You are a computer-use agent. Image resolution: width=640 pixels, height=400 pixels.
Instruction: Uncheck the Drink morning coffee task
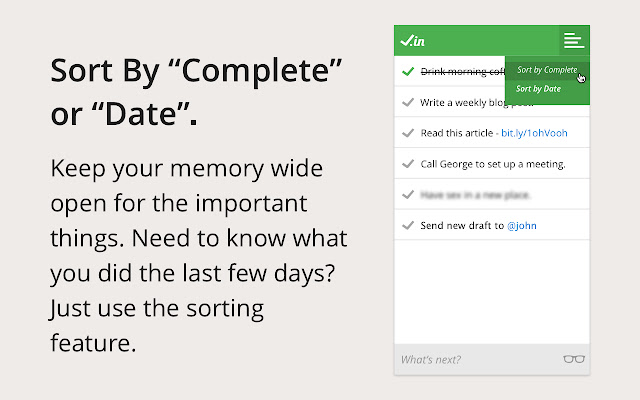tap(407, 72)
